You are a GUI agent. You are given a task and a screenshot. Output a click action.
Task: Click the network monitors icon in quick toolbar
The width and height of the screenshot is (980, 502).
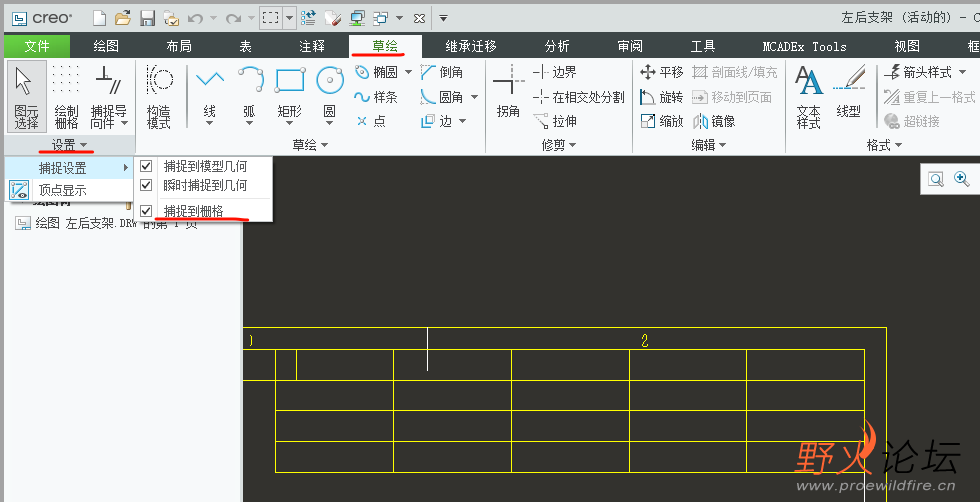[x=357, y=18]
